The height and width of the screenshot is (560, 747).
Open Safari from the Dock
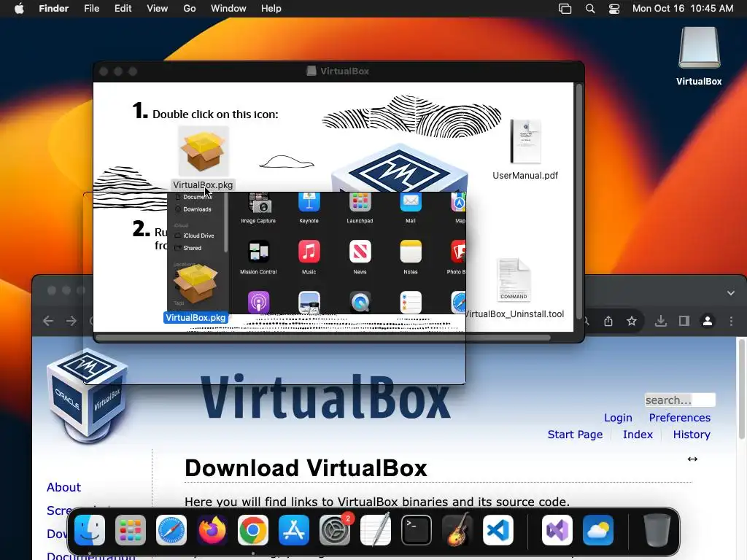(171, 530)
